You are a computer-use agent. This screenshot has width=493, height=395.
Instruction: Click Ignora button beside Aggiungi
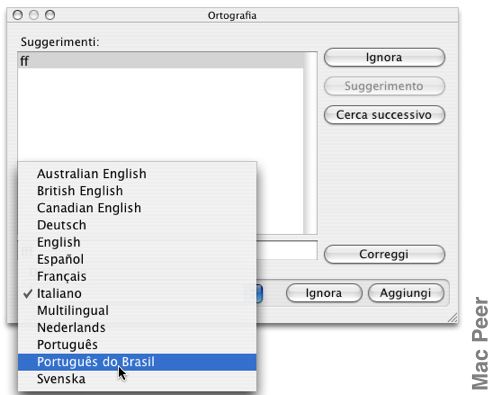324,293
